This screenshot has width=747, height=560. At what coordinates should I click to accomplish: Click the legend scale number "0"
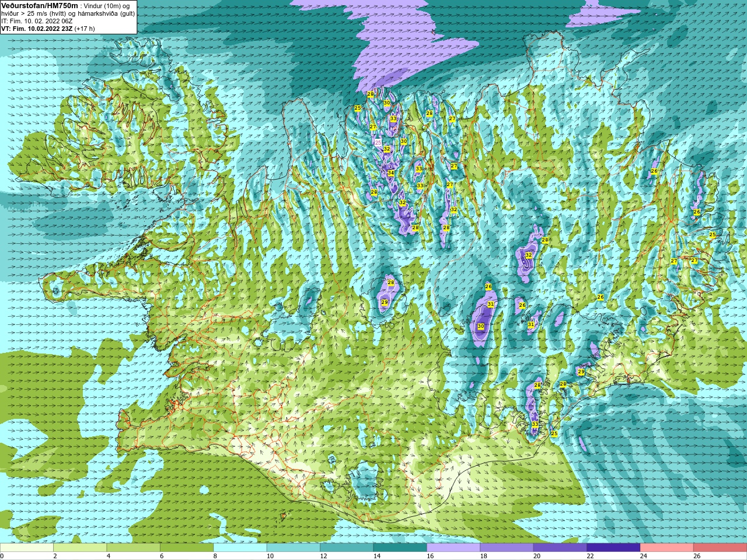[2, 556]
